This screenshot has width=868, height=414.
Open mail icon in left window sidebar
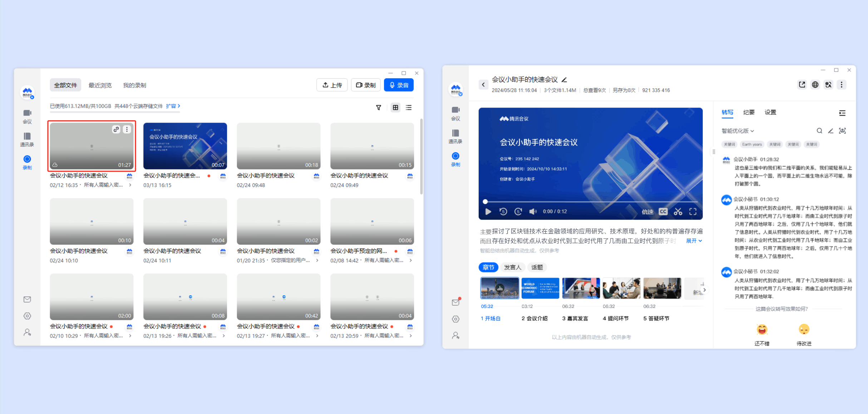pos(27,299)
